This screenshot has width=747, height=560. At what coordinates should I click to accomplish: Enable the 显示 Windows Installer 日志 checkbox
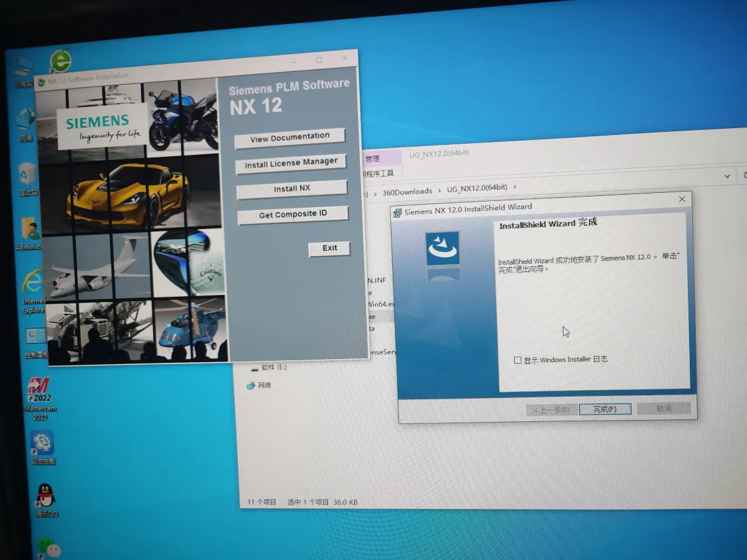click(x=518, y=360)
